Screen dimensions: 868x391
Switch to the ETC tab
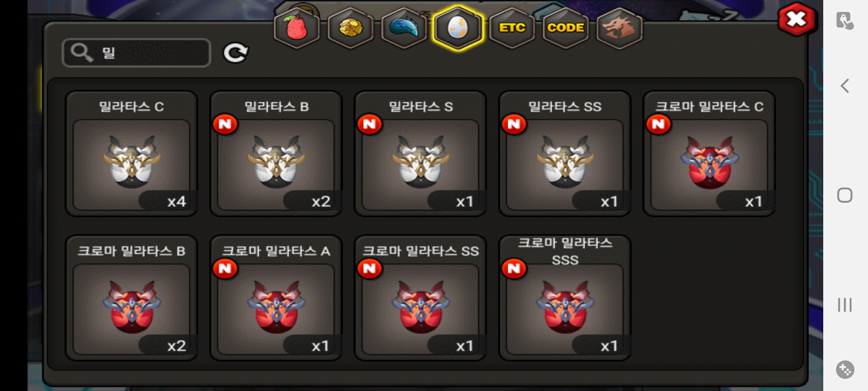pos(512,28)
